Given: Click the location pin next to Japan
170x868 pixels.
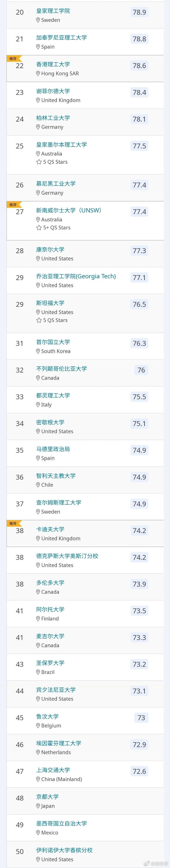Looking at the screenshot, I should pyautogui.click(x=38, y=806).
